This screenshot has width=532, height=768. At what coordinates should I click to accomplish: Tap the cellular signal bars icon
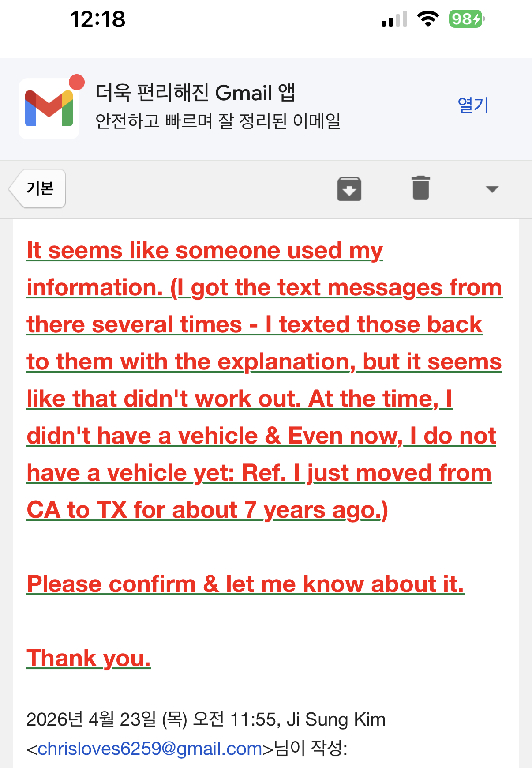[x=394, y=19]
